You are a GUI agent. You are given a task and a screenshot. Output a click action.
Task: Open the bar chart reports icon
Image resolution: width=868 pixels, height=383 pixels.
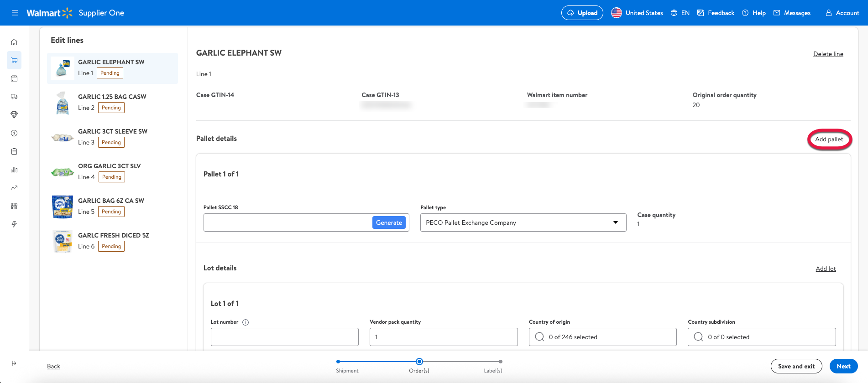(14, 170)
